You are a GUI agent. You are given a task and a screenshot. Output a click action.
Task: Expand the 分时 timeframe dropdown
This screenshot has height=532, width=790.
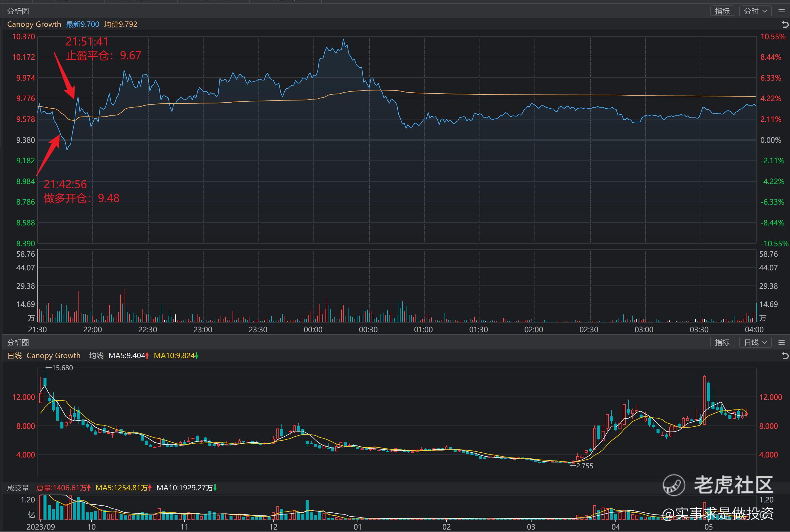pos(755,11)
